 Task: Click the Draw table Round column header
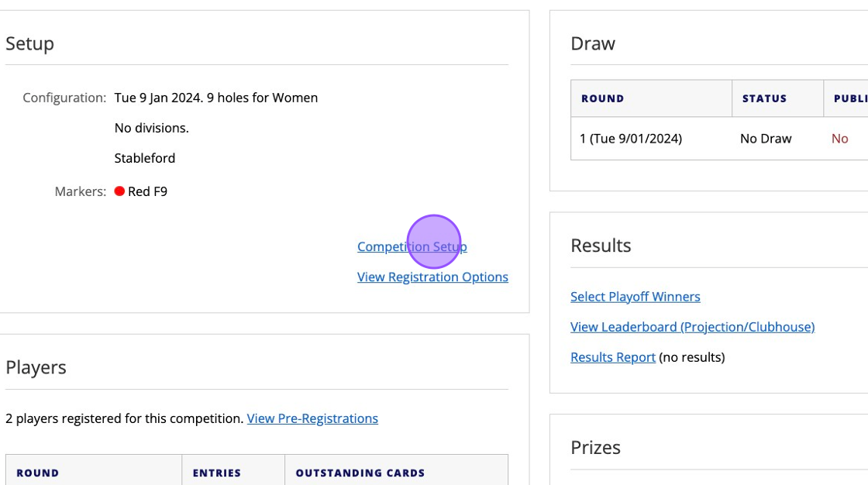602,98
